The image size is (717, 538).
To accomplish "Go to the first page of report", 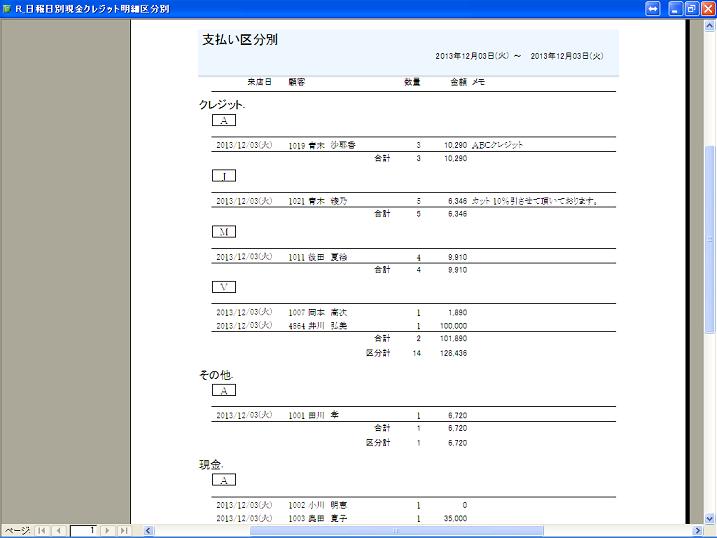I will click(42, 530).
